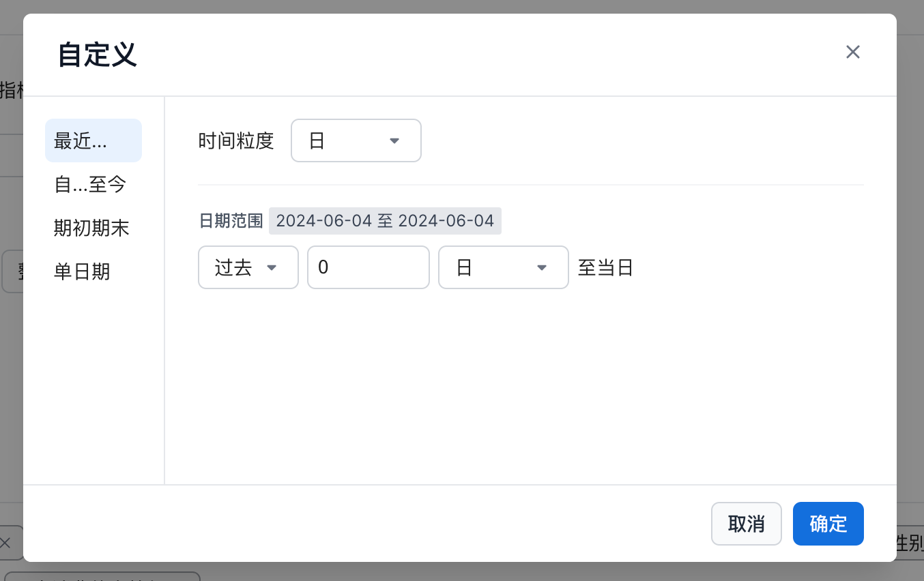Close the 自定义 dialog with the X icon

pyautogui.click(x=852, y=53)
